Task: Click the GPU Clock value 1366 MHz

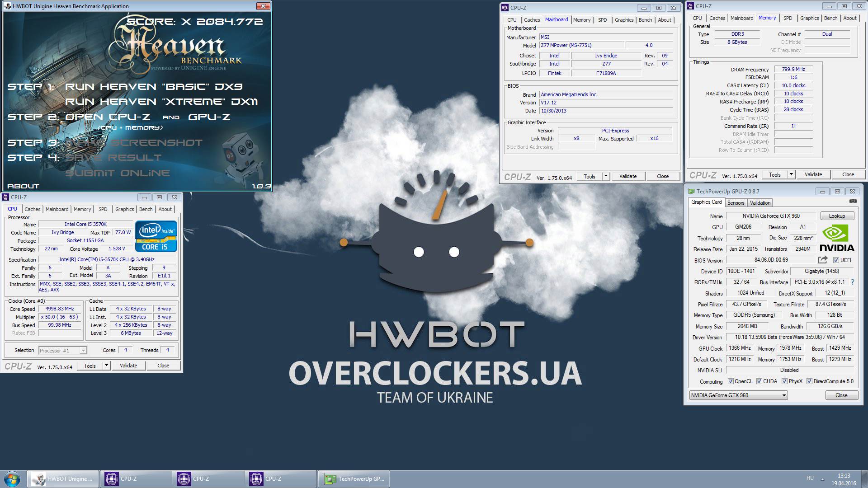Action: coord(740,348)
